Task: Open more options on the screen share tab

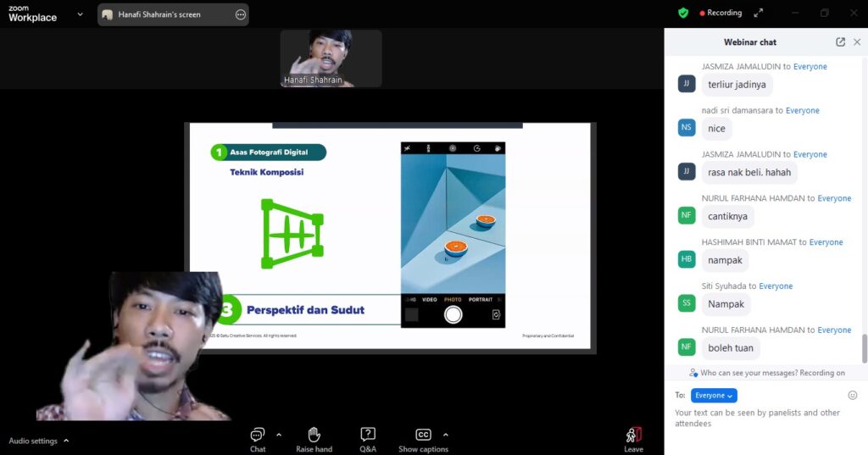Action: pos(240,15)
